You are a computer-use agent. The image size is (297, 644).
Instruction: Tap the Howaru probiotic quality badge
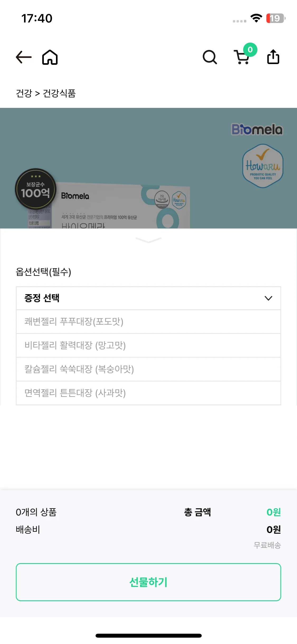263,166
